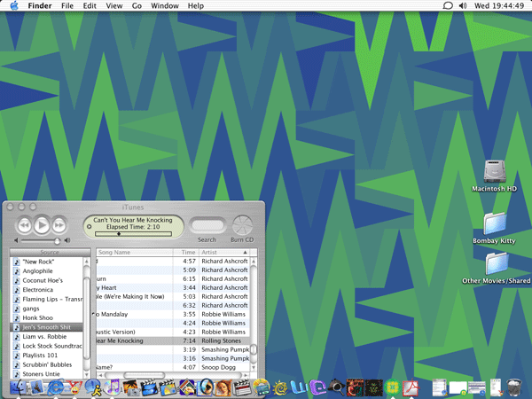Screen dimensions: 532x399
Task: Open the Macintosh HD desktop icon
Action: point(495,171)
